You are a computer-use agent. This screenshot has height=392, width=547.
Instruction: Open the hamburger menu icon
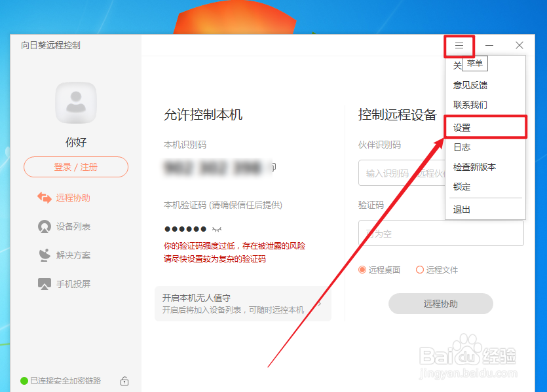[459, 46]
